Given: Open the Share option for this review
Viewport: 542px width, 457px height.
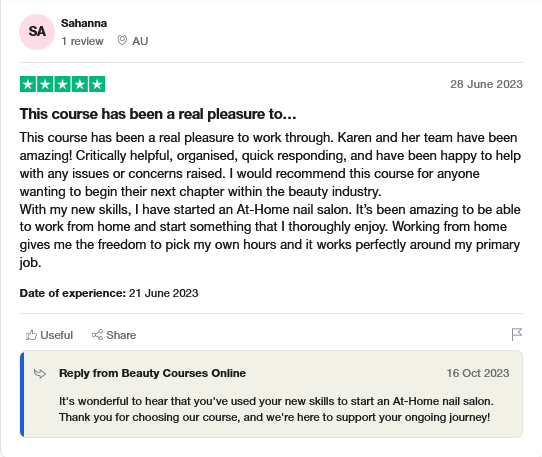Looking at the screenshot, I should point(114,335).
